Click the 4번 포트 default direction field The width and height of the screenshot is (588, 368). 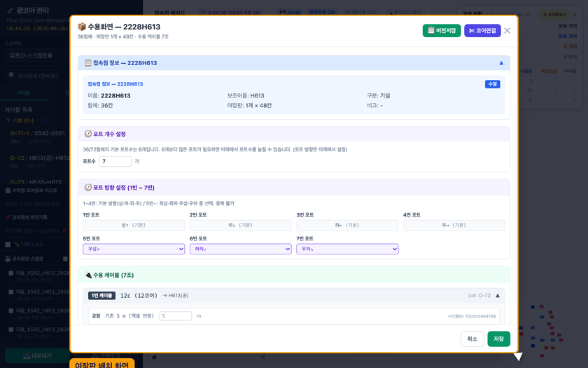pyautogui.click(x=454, y=225)
